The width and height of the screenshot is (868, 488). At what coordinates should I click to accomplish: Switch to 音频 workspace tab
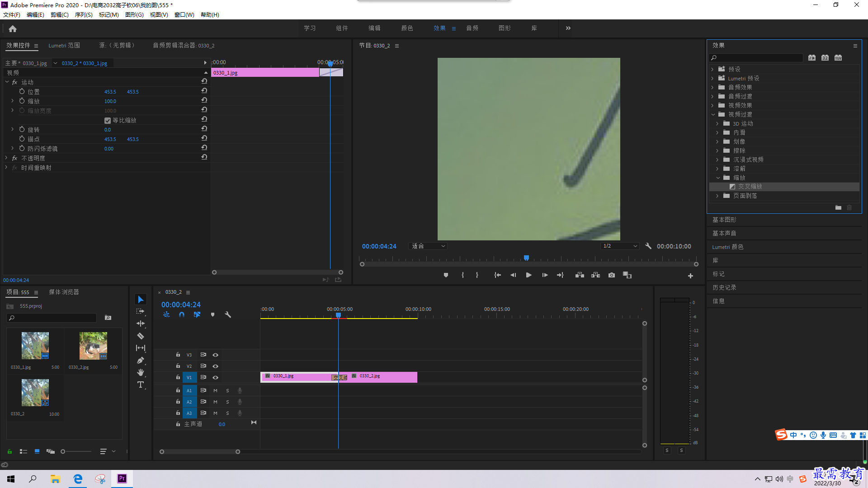tap(472, 28)
